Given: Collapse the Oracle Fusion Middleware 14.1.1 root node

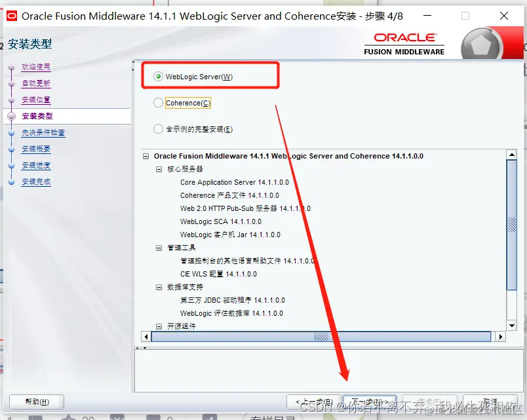Looking at the screenshot, I should tap(146, 156).
